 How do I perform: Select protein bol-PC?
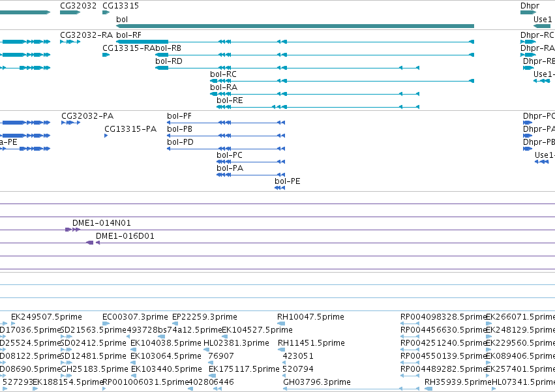250,162
